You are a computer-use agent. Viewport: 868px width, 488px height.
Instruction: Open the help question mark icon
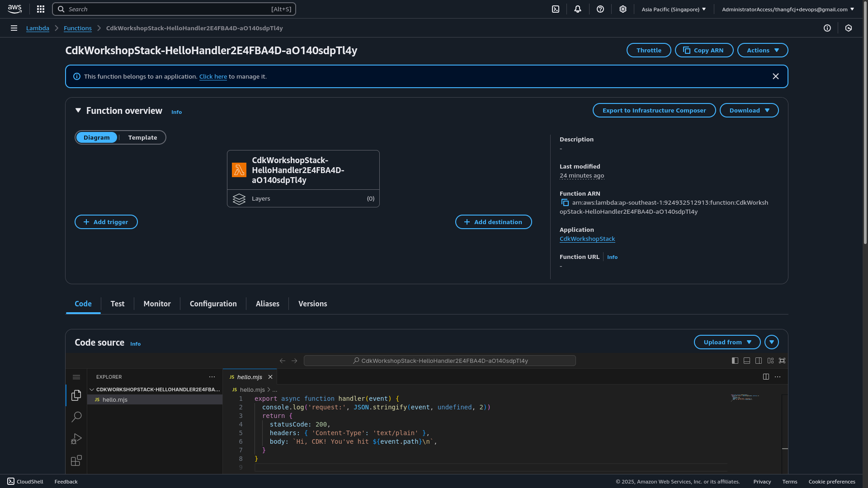pyautogui.click(x=600, y=9)
